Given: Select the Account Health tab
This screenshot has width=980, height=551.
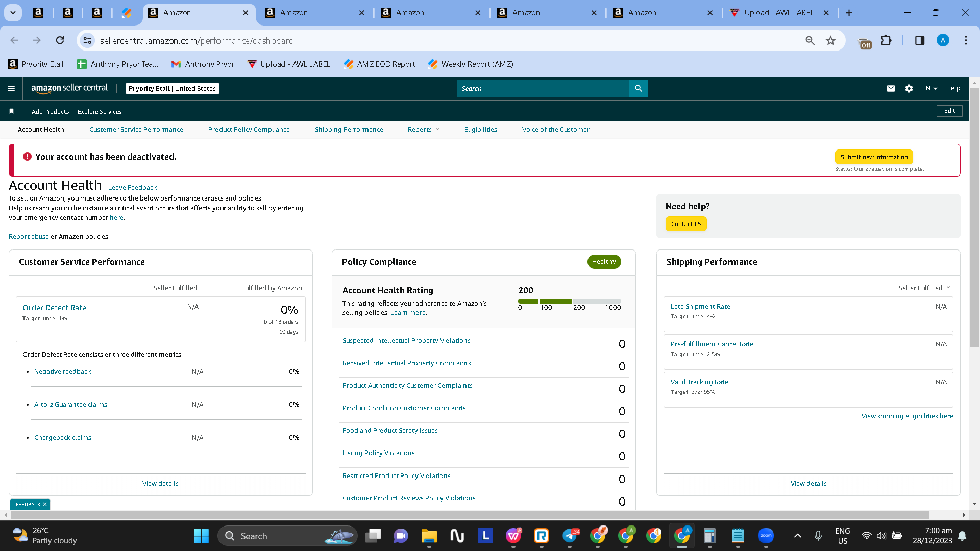Looking at the screenshot, I should (x=41, y=130).
